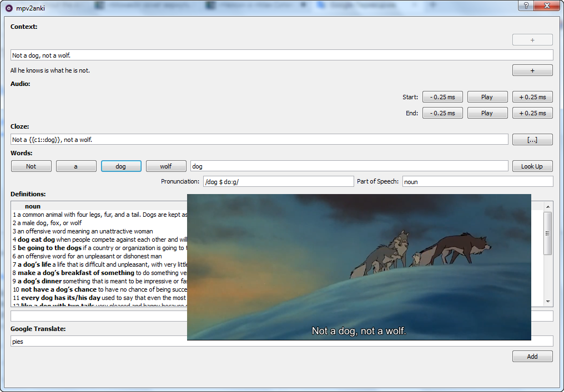The height and width of the screenshot is (392, 564).
Task: Select the word "a" button
Action: point(76,166)
